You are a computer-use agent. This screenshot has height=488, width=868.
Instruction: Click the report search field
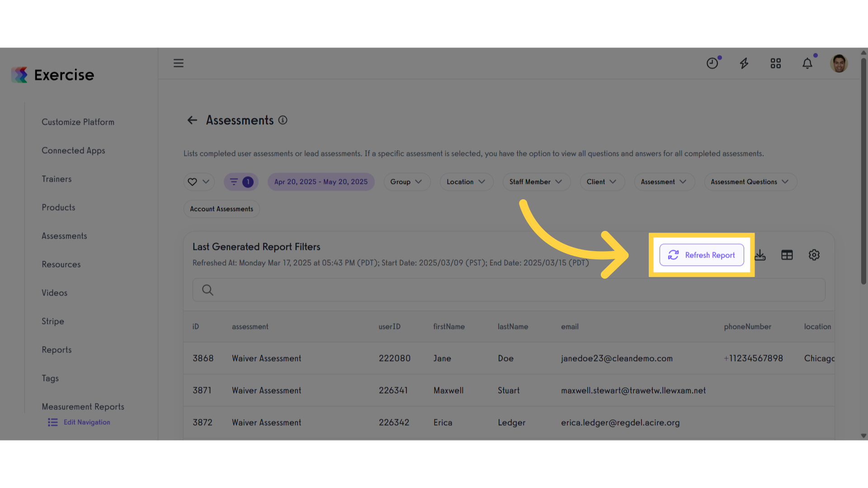pos(509,290)
